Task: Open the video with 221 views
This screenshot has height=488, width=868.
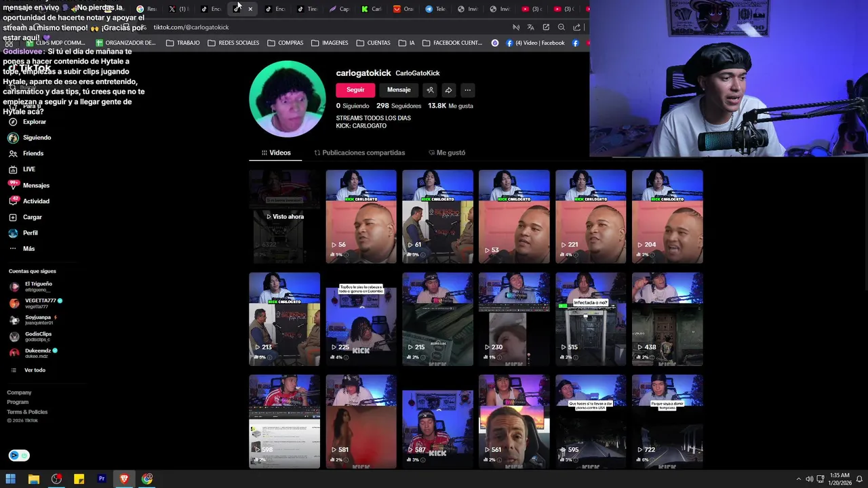Action: 591,217
